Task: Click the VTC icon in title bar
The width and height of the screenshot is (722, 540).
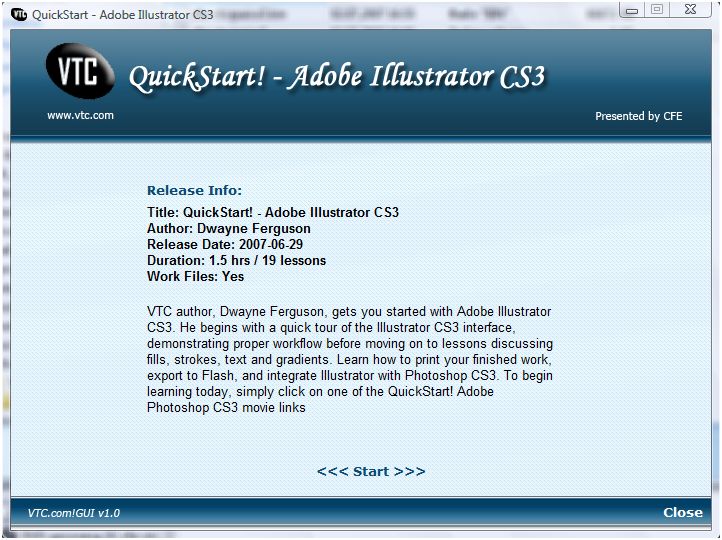Action: (19, 14)
